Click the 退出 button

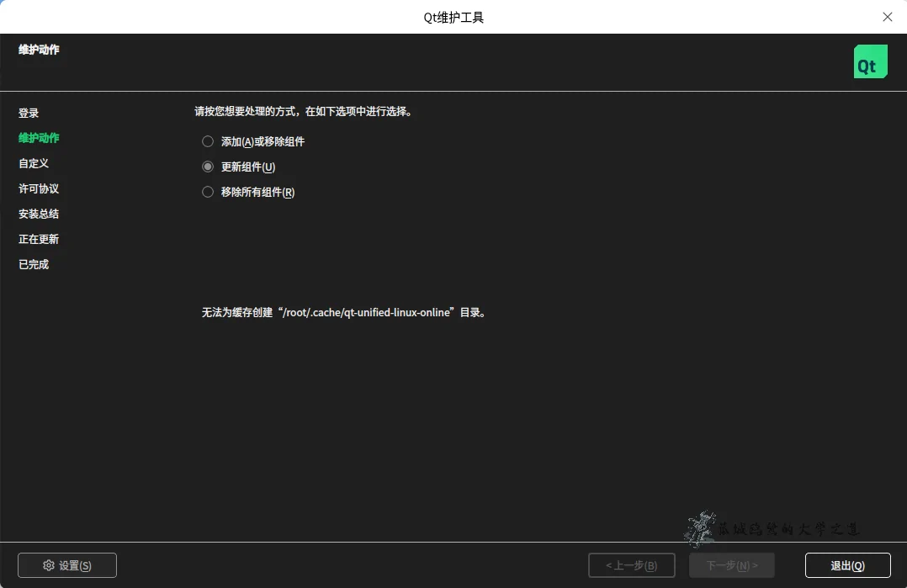click(x=847, y=565)
